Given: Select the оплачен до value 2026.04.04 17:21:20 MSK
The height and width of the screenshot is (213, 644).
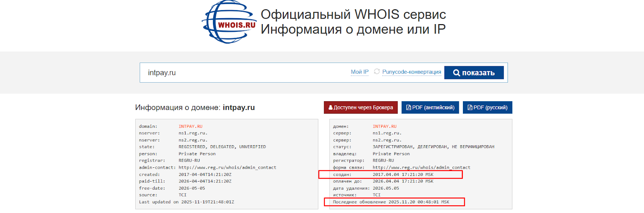Looking at the screenshot, I should pos(403,181).
